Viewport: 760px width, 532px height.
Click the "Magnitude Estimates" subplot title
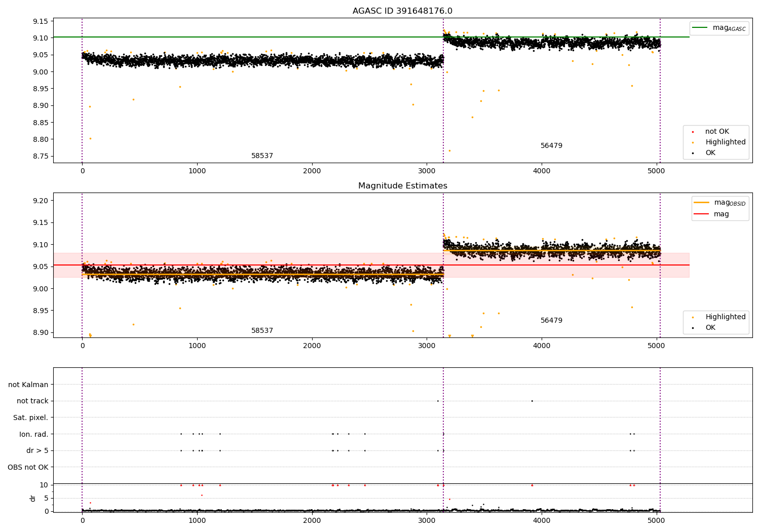402,186
